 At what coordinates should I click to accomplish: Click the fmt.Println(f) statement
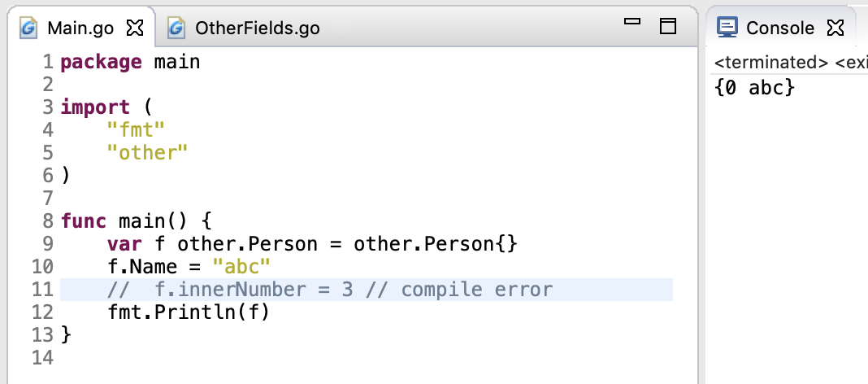[x=188, y=312]
